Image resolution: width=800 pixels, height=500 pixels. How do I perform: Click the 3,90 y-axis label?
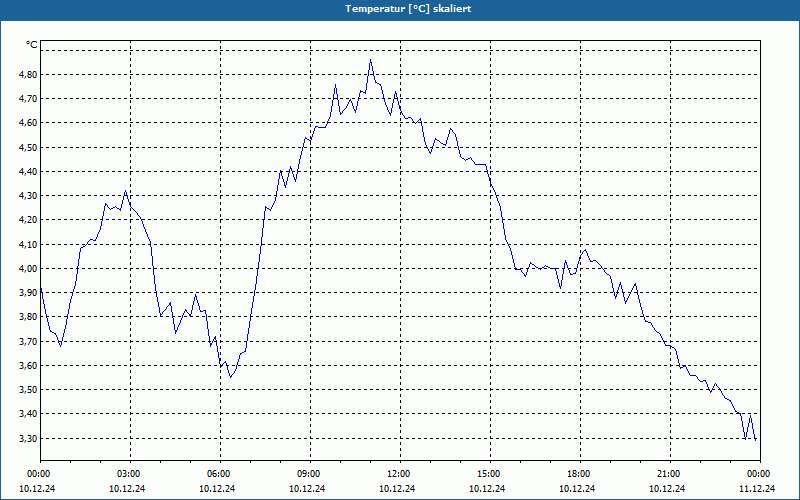pyautogui.click(x=29, y=293)
